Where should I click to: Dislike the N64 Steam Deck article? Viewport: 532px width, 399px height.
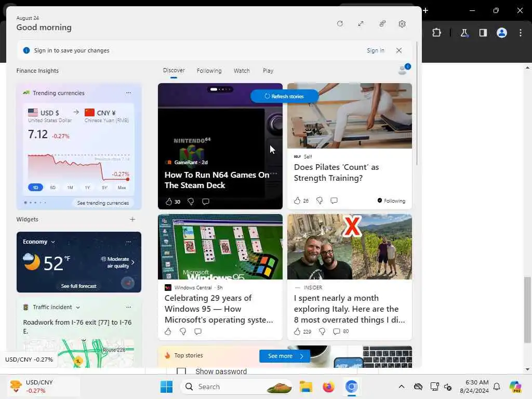[x=191, y=202]
